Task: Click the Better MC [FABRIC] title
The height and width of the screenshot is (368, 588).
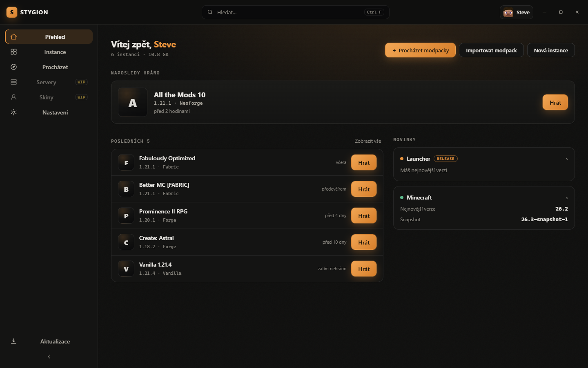Action: pos(164,185)
